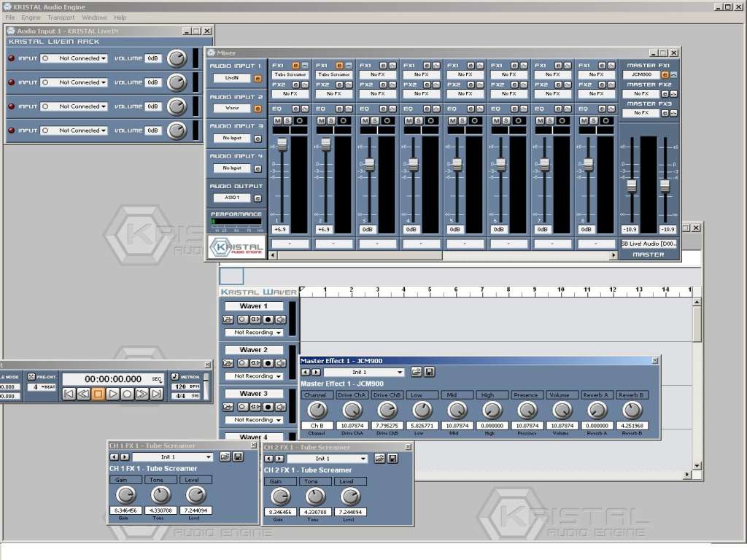This screenshot has height=560, width=747.
Task: Solo mixer channel 2
Action: pos(331,121)
